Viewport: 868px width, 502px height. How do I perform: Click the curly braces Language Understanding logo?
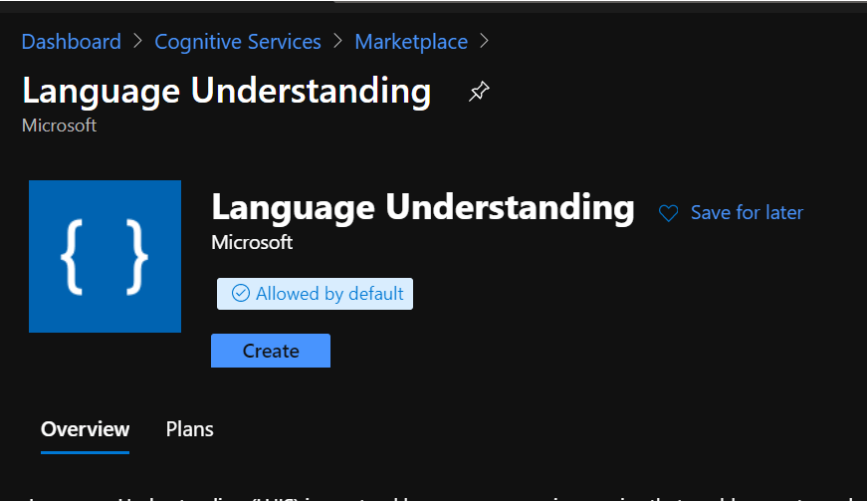(105, 256)
